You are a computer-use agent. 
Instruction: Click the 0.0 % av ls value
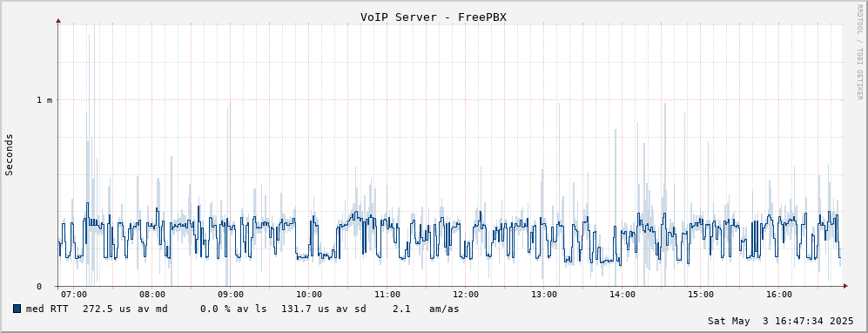click(x=233, y=309)
